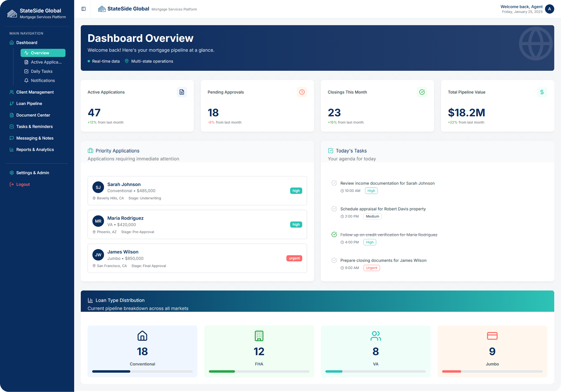561x392 pixels.
Task: Click the FHA green progress bar
Action: pos(222,372)
